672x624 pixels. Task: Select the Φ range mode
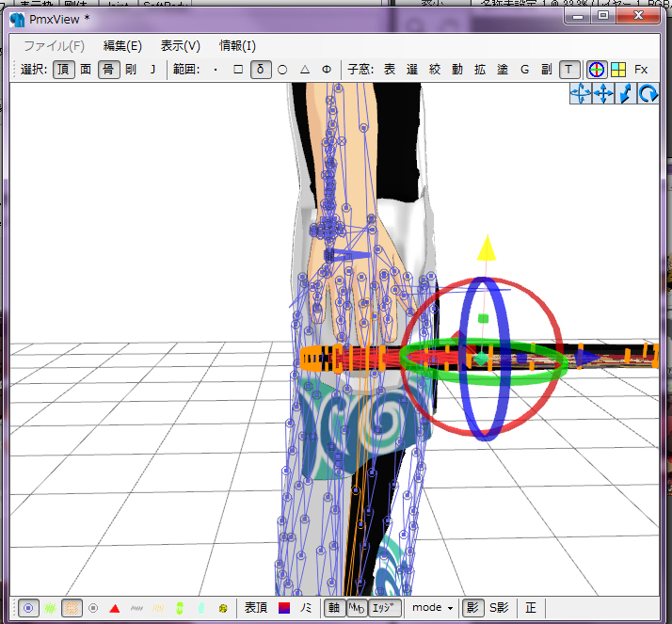[327, 70]
